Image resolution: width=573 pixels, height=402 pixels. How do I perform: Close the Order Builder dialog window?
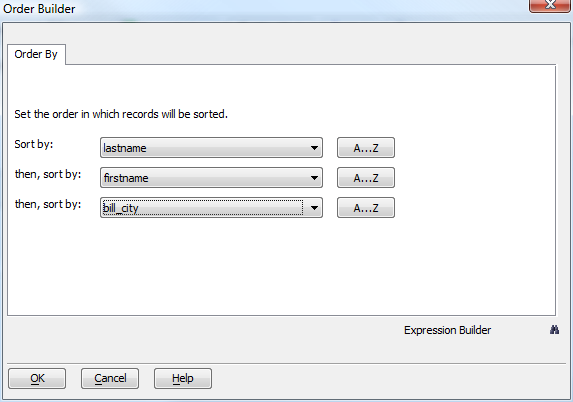point(549,5)
